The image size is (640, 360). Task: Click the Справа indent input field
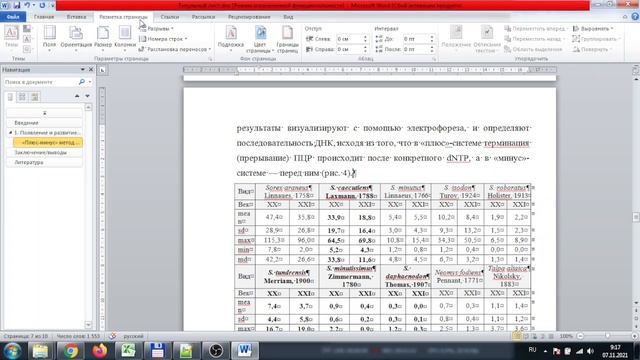[x=349, y=49]
